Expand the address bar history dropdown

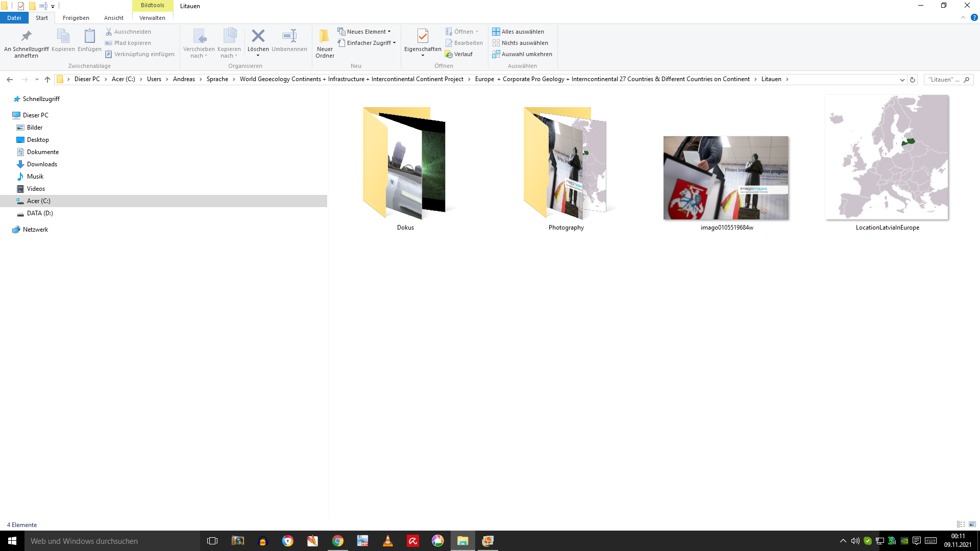pyautogui.click(x=902, y=80)
